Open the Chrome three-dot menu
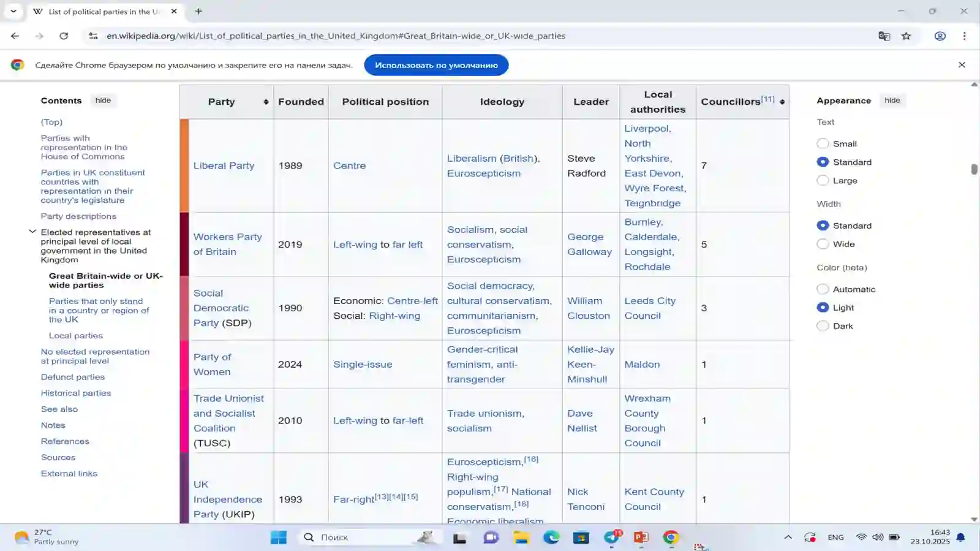The width and height of the screenshot is (980, 551). tap(964, 36)
